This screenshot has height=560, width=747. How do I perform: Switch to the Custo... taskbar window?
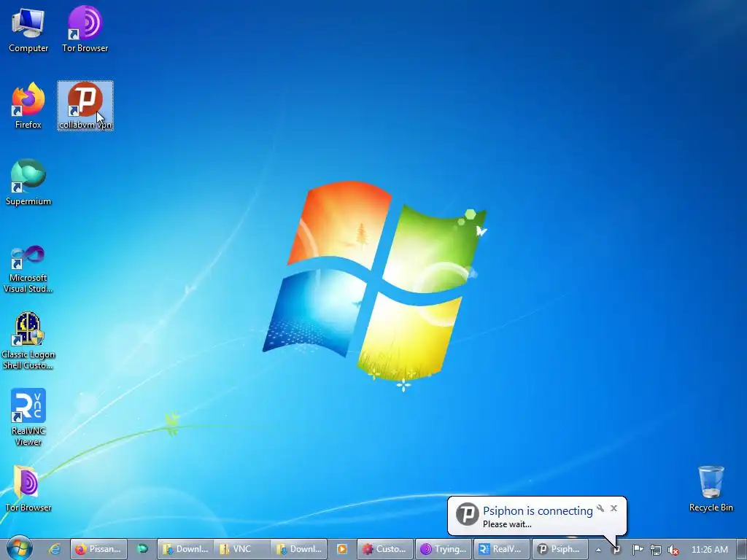click(x=384, y=549)
